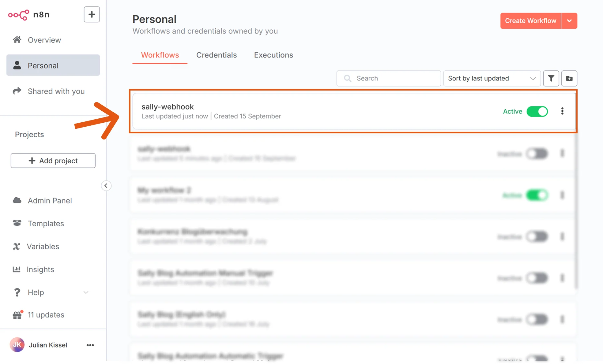The height and width of the screenshot is (364, 603).
Task: Click the n8n logo icon
Action: [18, 14]
